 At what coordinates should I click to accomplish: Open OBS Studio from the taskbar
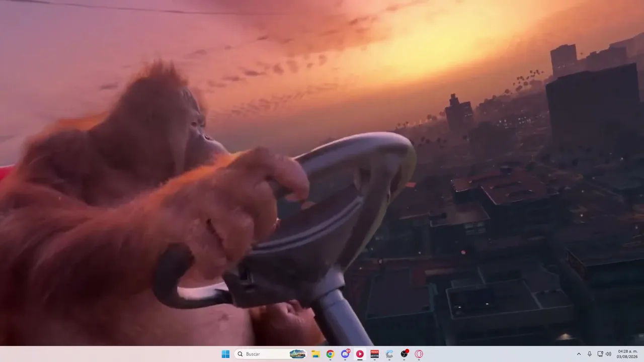tap(404, 354)
